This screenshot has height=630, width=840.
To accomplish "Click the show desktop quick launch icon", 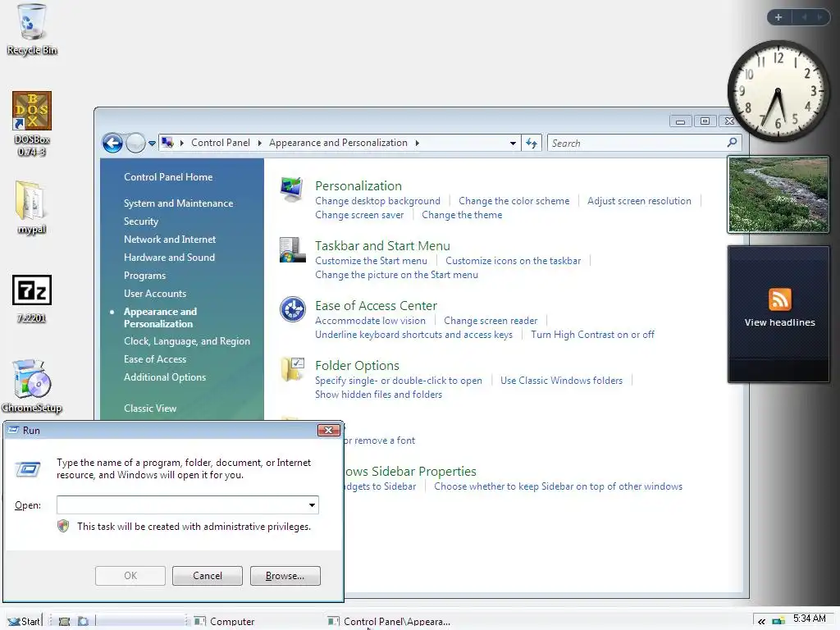I will tap(64, 622).
